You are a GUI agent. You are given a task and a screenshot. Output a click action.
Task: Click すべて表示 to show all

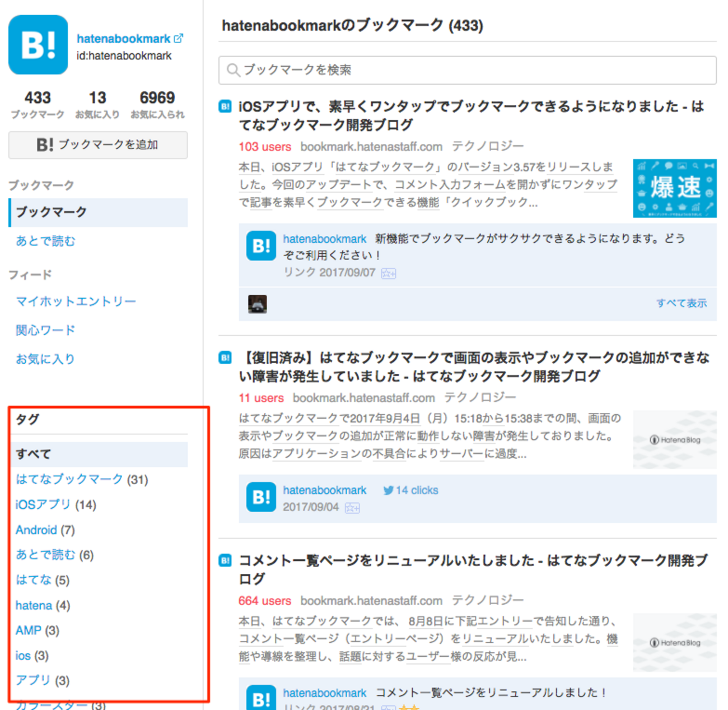point(682,303)
